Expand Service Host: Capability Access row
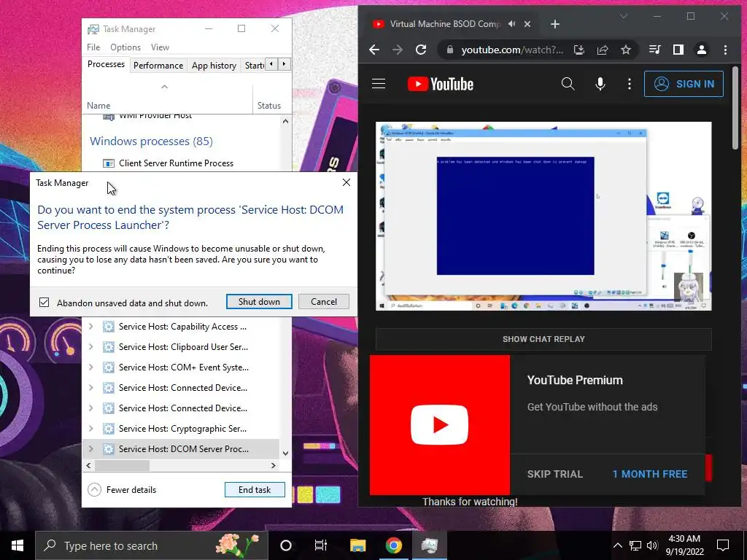This screenshot has height=560, width=747. click(x=91, y=327)
